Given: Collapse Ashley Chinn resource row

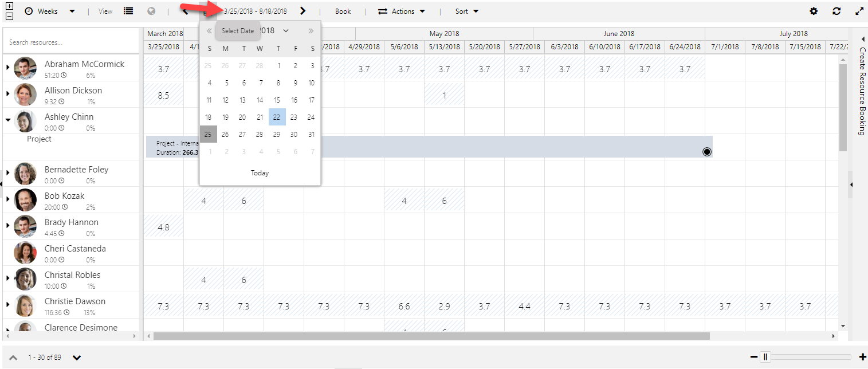Looking at the screenshot, I should tap(8, 120).
